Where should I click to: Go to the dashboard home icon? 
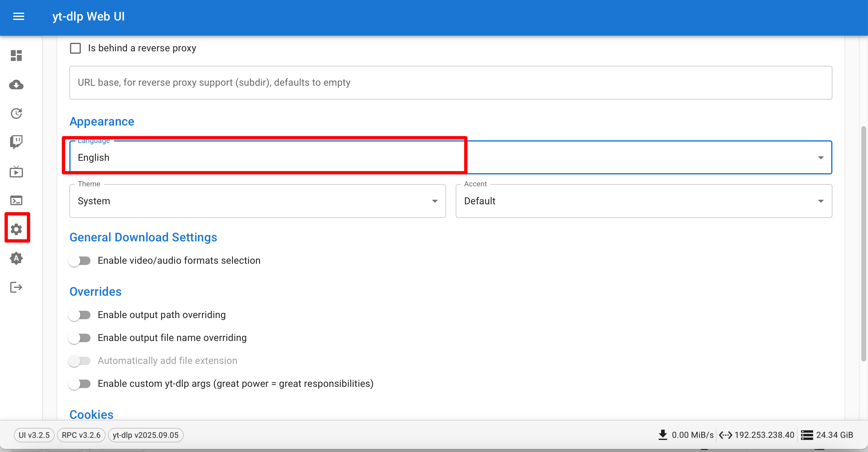(x=16, y=56)
